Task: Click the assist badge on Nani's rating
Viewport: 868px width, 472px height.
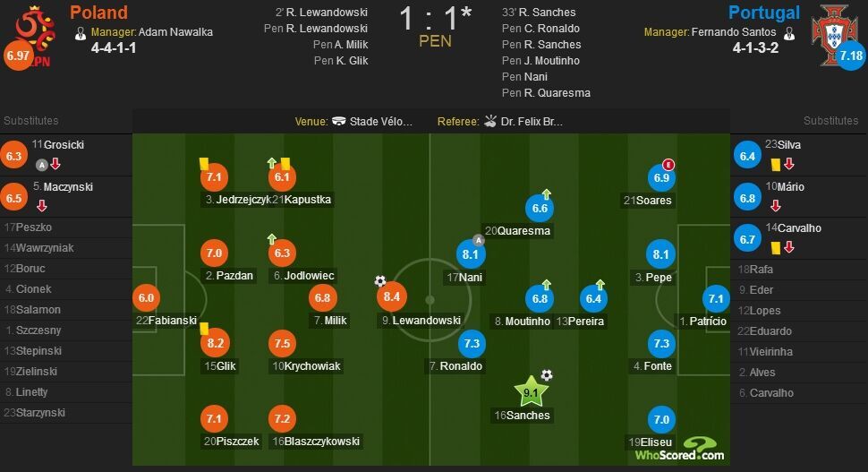Action: 478,240
